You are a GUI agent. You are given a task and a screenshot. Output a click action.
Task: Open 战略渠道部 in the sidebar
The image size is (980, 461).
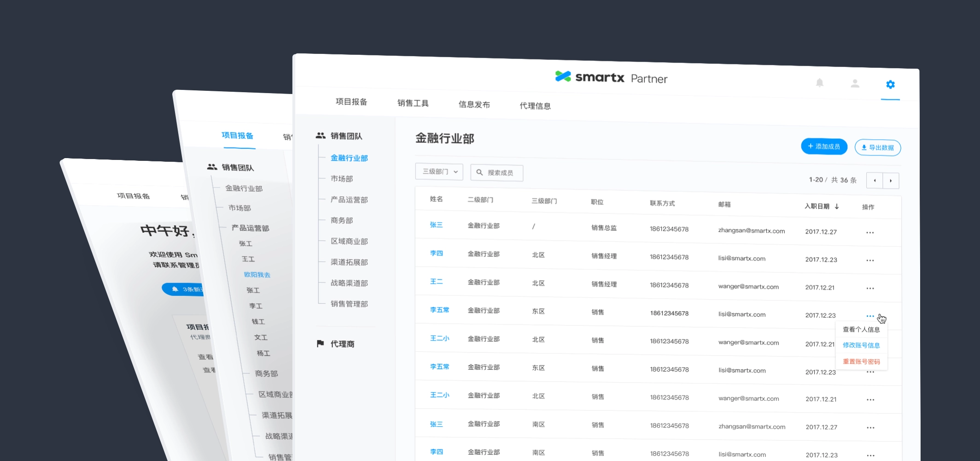[x=349, y=283]
